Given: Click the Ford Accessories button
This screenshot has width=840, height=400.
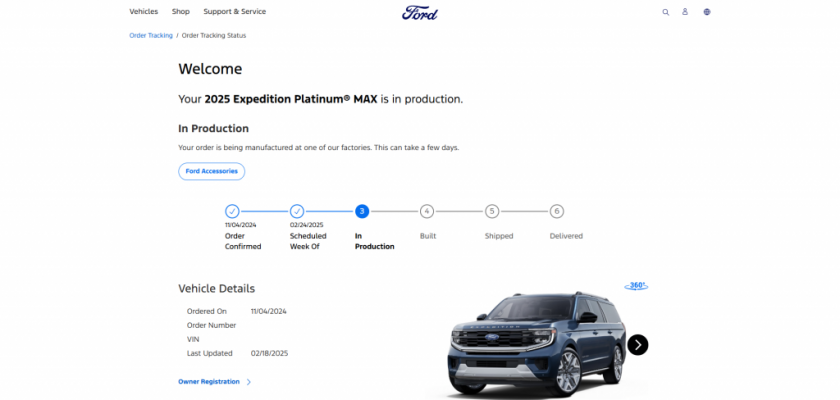Looking at the screenshot, I should (x=212, y=171).
